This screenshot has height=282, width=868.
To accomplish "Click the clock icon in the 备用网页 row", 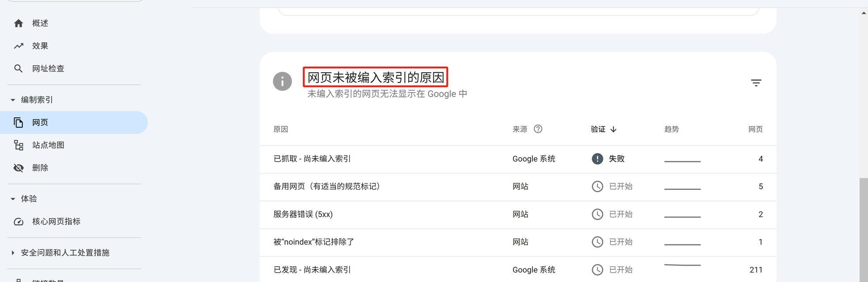I will [x=597, y=186].
